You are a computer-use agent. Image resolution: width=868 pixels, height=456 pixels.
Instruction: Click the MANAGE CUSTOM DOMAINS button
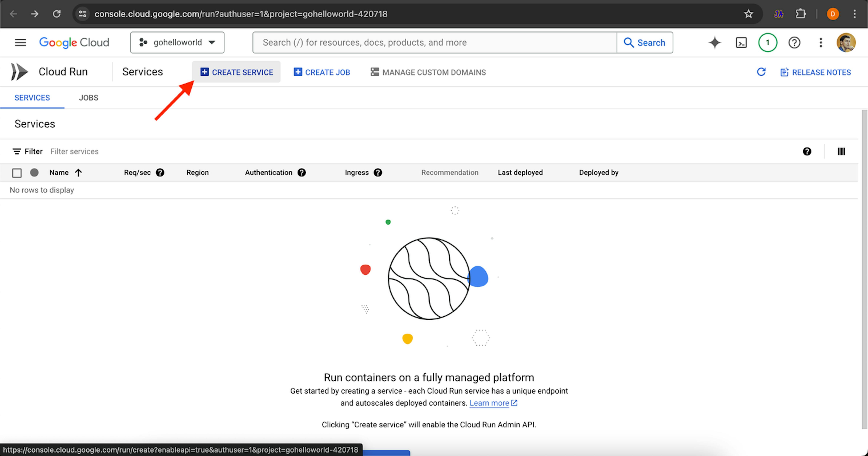(434, 72)
